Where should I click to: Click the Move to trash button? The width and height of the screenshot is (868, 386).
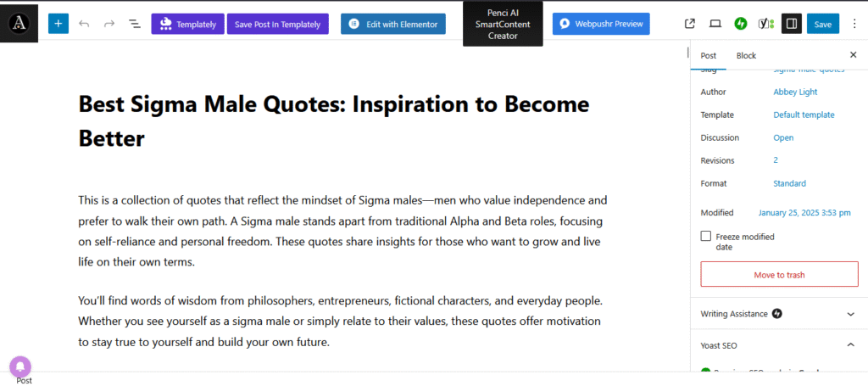(x=779, y=275)
